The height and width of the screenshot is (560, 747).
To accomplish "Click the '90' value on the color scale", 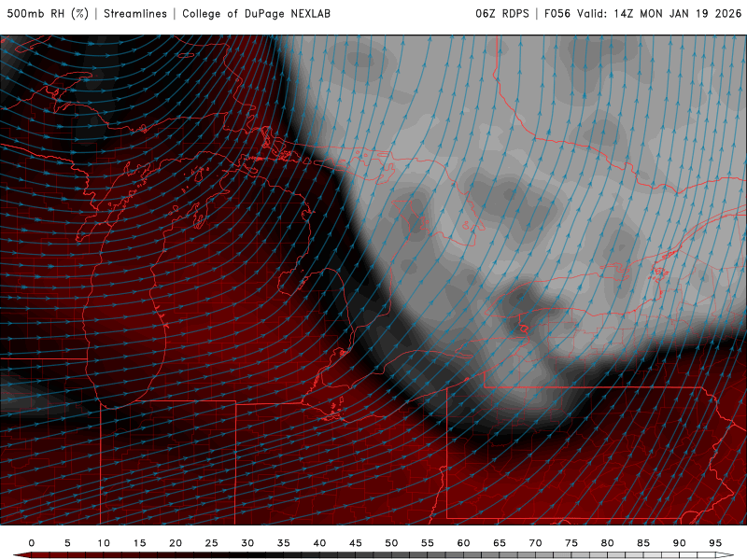I will (x=680, y=543).
